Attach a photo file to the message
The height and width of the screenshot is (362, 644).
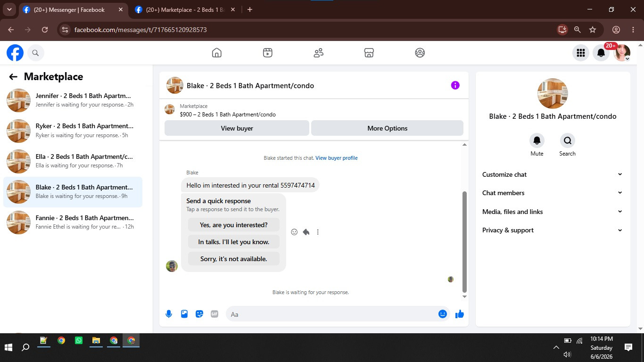(184, 314)
